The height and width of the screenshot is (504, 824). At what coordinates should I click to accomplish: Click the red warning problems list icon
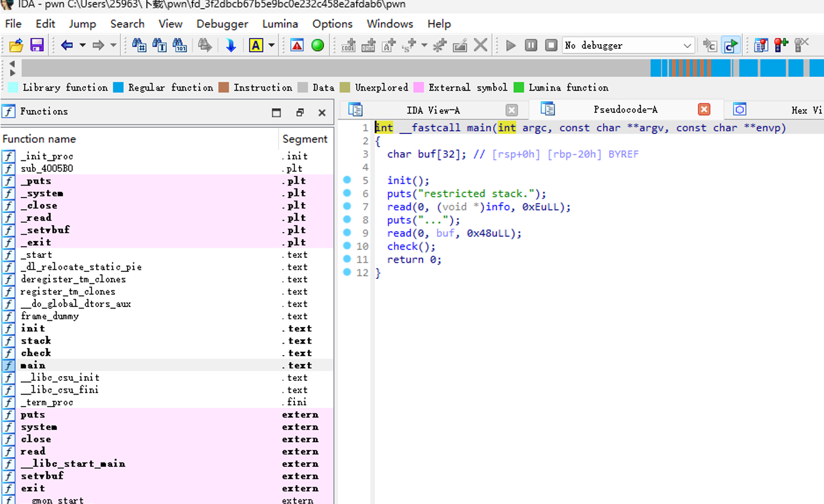point(297,45)
